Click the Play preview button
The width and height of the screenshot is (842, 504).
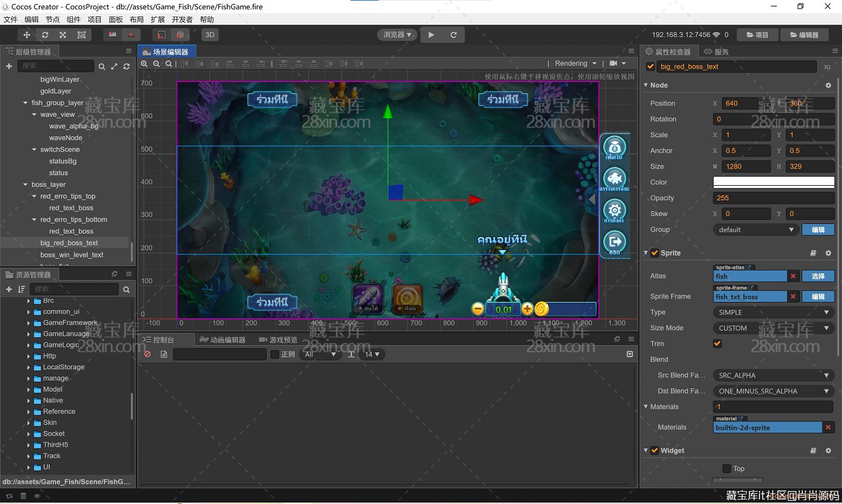coord(431,35)
